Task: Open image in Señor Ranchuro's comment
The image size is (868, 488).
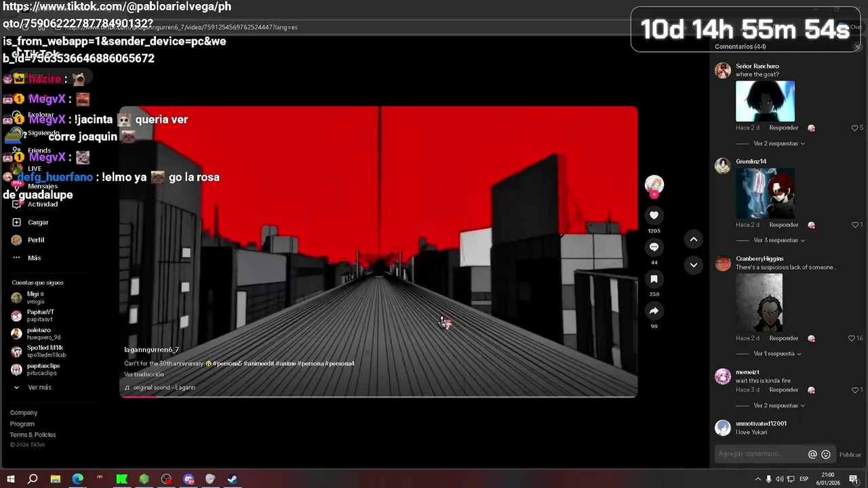Action: point(765,101)
